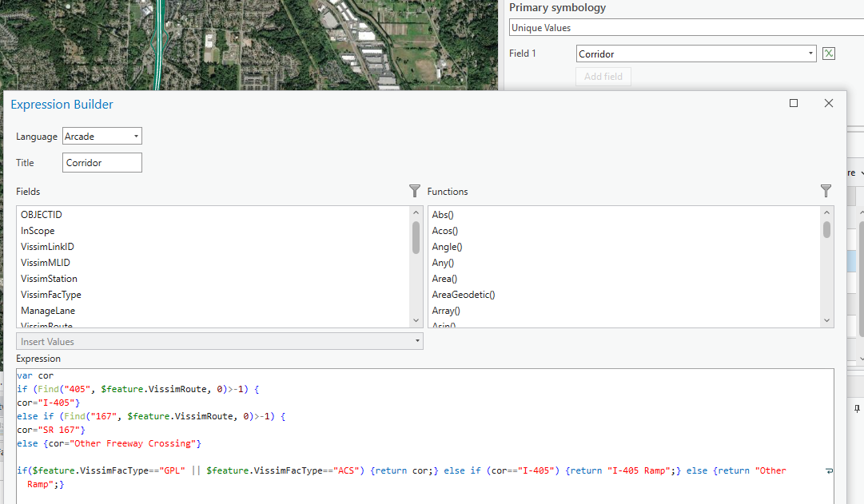Toggle word wrap icon in expression editor
The image size is (864, 504).
click(x=829, y=470)
